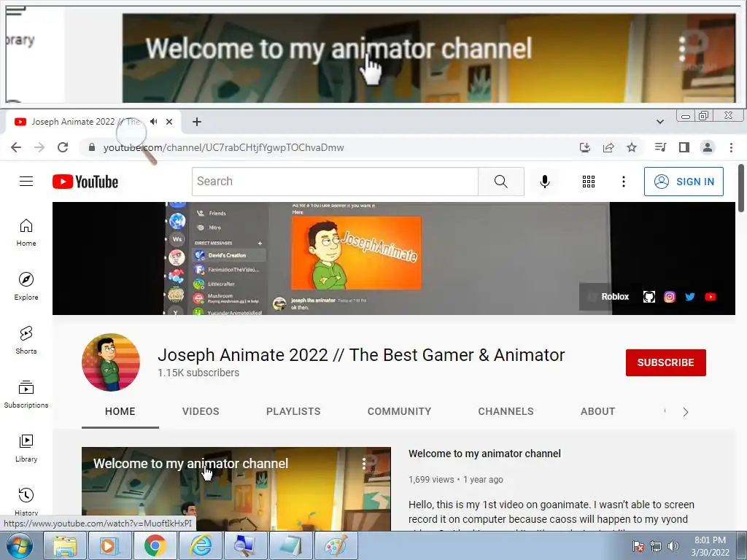Screen dimensions: 747x560
Task: Mute the tab using speaker icon
Action: (153, 122)
